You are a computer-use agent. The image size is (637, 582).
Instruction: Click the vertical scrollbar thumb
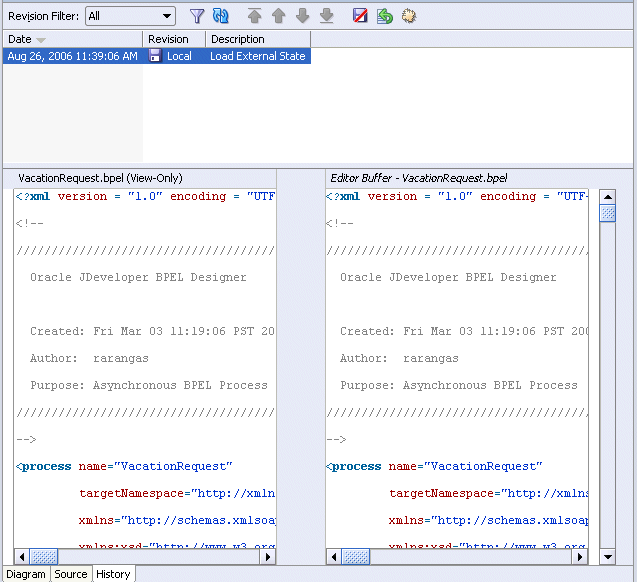608,213
